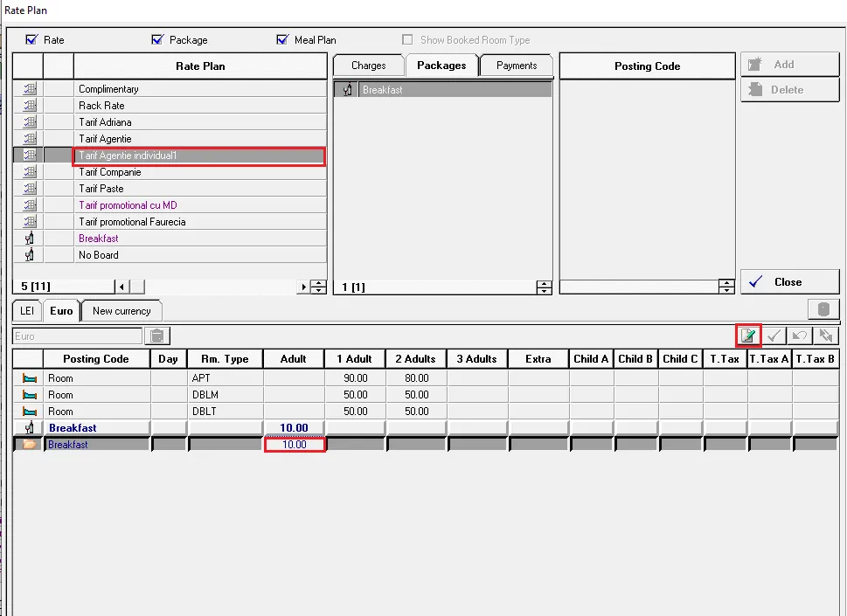
Task: Click the bed icon on the DBLM room row
Action: coord(29,395)
